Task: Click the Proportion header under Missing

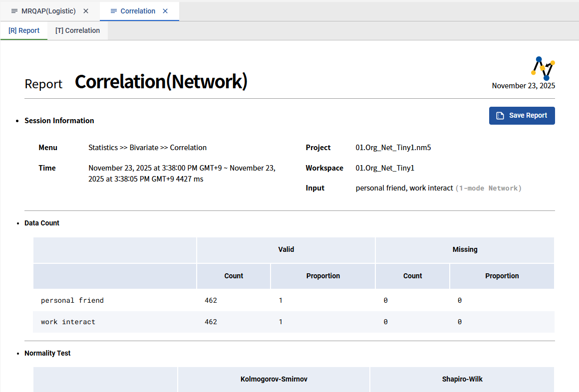Action: [x=502, y=276]
